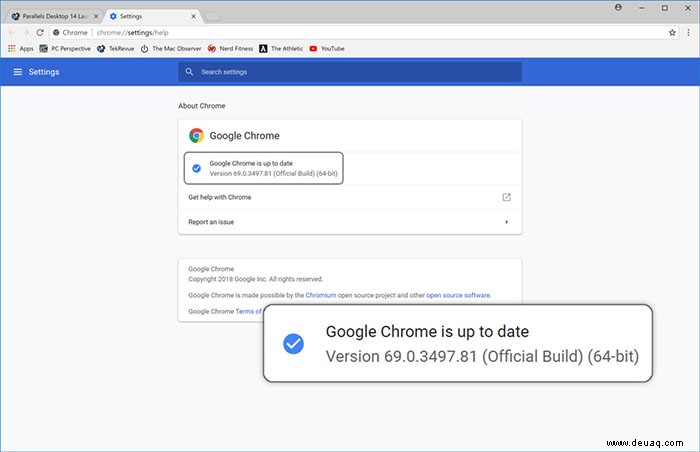700x452 pixels.
Task: Click the Google Chrome logo icon
Action: (x=196, y=135)
